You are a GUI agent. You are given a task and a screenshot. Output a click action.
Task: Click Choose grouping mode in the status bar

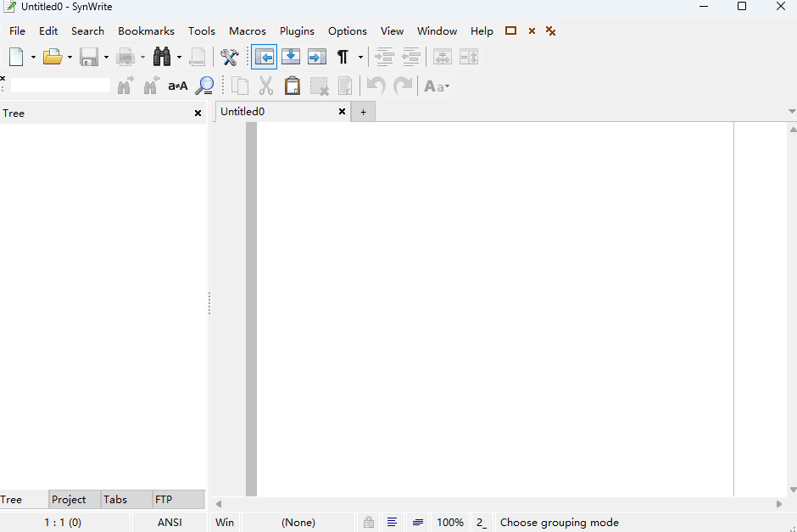559,522
